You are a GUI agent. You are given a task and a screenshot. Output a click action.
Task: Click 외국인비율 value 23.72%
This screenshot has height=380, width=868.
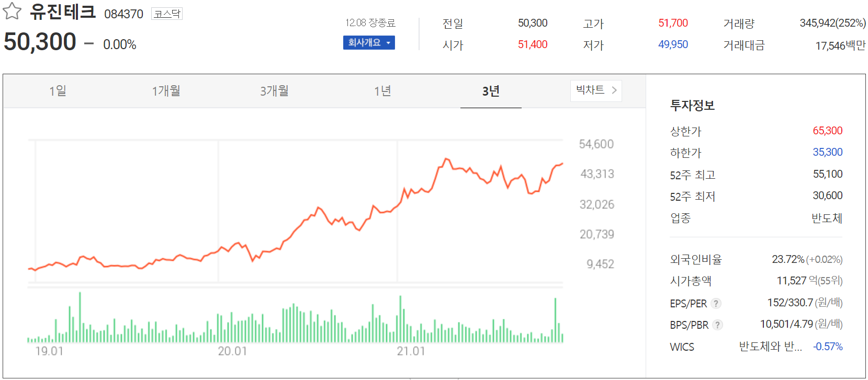coord(788,259)
